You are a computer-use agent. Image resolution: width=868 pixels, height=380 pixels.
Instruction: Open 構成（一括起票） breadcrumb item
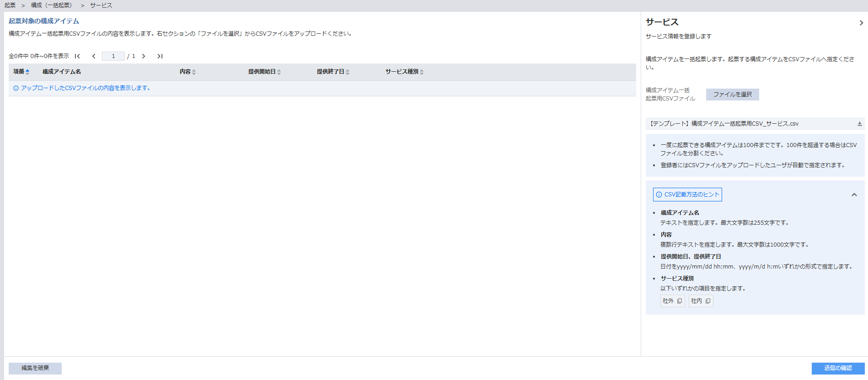point(51,5)
